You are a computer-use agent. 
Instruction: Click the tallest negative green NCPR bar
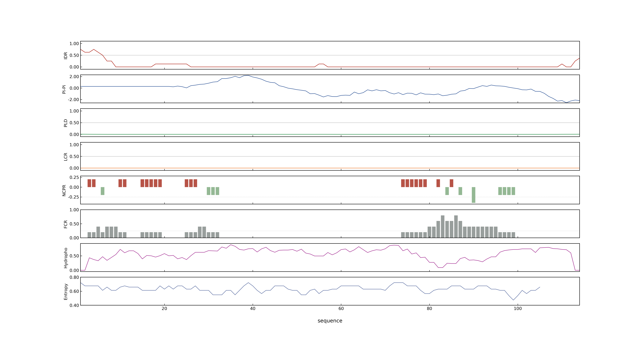click(x=473, y=195)
